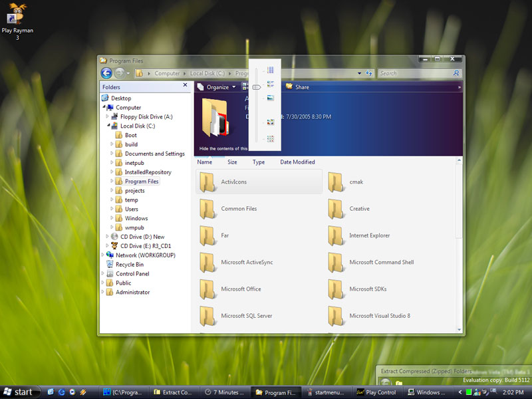Select the large picture icon view option
Screen dimensions: 532x399
coord(270,98)
